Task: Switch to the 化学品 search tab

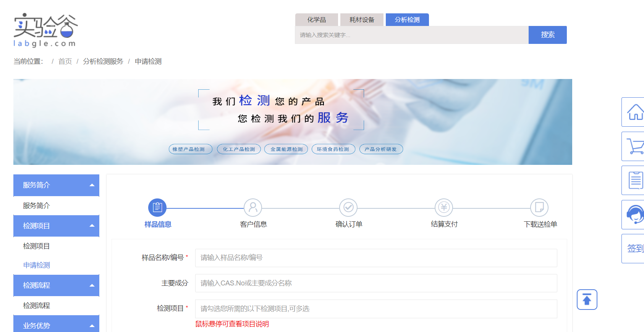Action: (x=317, y=20)
